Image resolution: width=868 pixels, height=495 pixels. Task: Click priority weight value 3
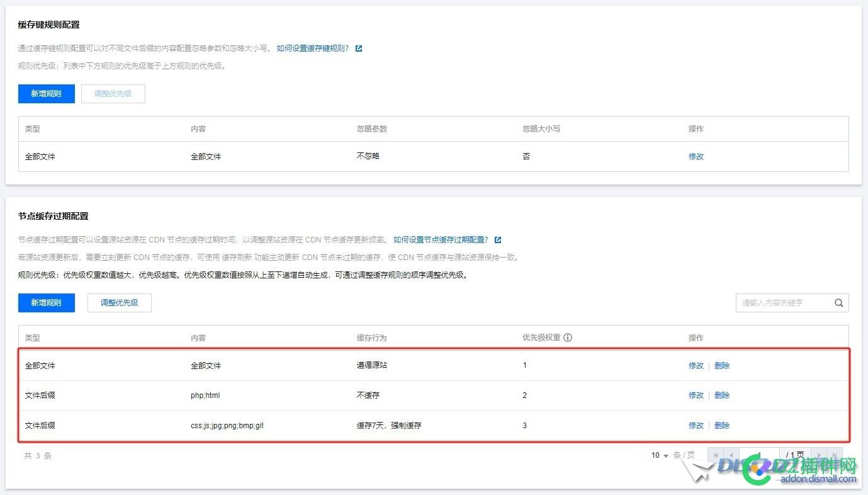tap(525, 426)
